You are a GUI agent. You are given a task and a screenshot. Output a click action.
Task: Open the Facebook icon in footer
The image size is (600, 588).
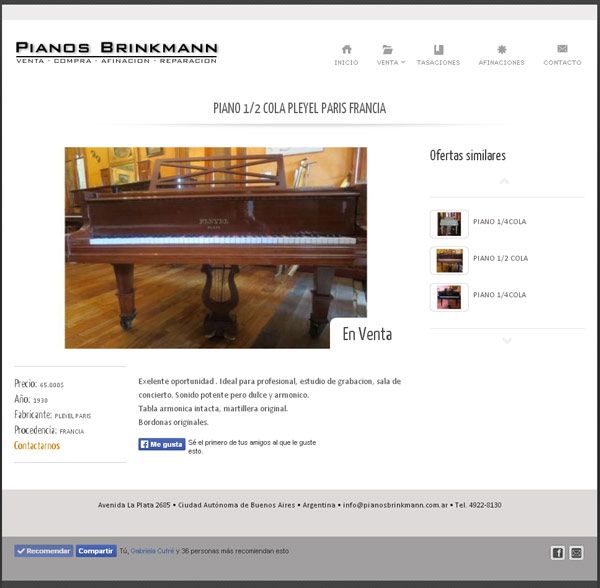(x=558, y=553)
